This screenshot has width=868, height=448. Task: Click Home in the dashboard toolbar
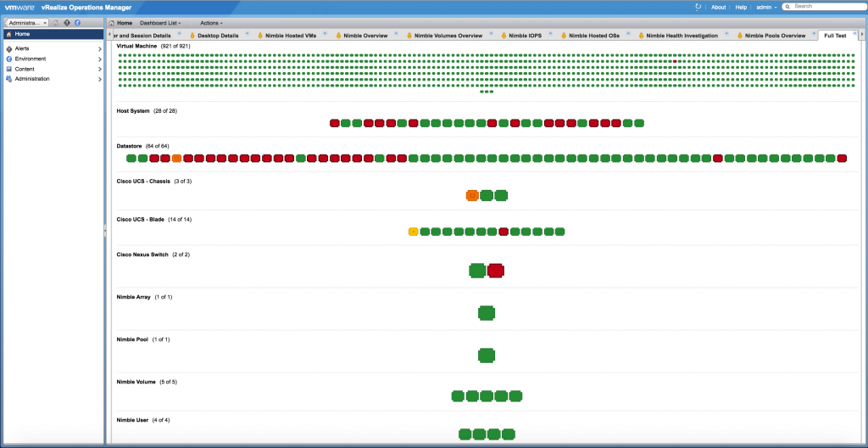pyautogui.click(x=125, y=23)
